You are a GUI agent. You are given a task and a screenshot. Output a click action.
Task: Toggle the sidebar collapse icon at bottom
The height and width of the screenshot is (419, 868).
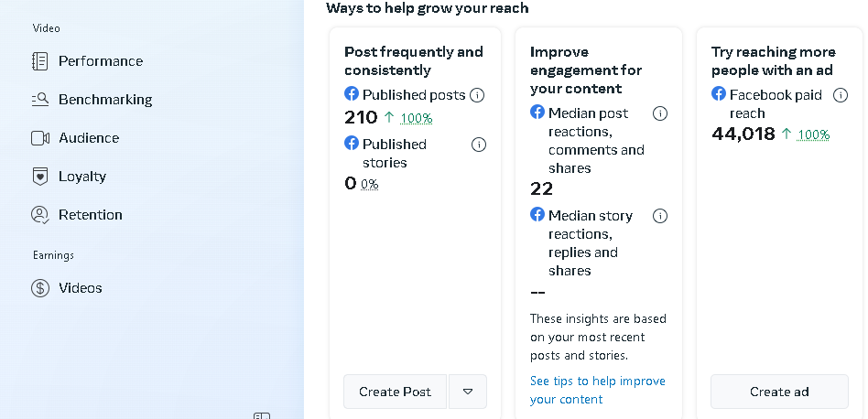[261, 415]
